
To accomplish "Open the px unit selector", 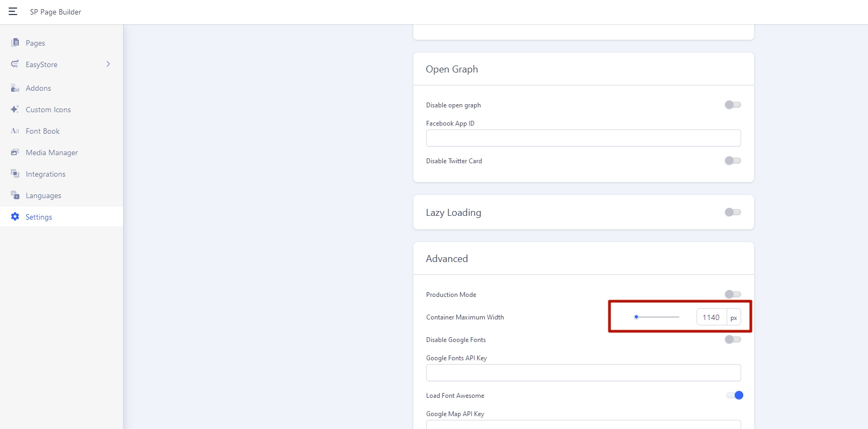I will click(734, 317).
